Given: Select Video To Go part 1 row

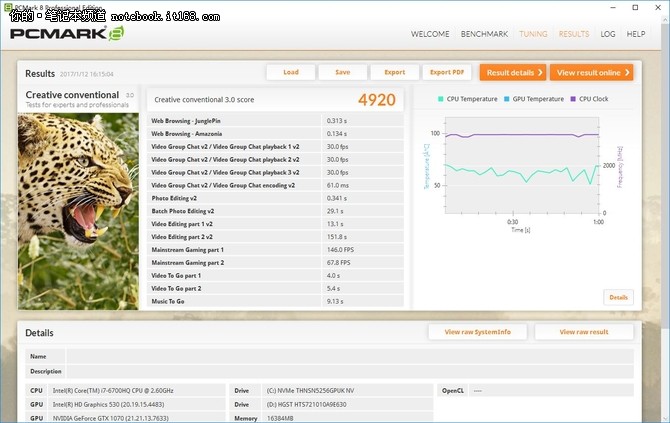Looking at the screenshot, I should pos(275,276).
